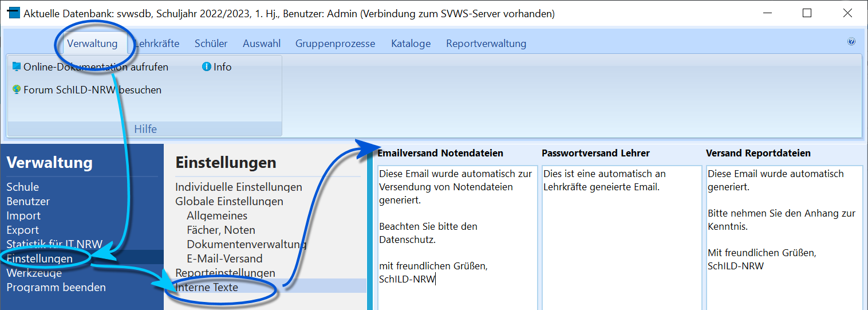
Task: Open Statistik für IT.NRW
Action: coord(54,244)
